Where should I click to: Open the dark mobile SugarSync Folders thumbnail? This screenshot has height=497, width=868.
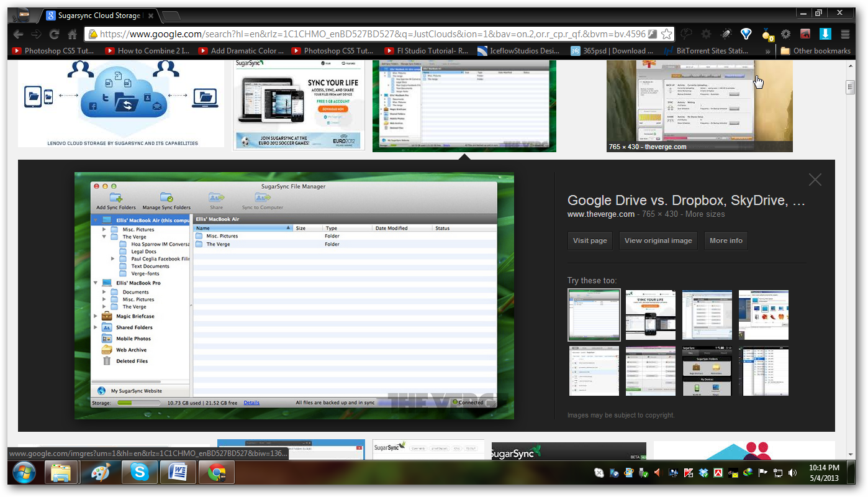coord(707,371)
